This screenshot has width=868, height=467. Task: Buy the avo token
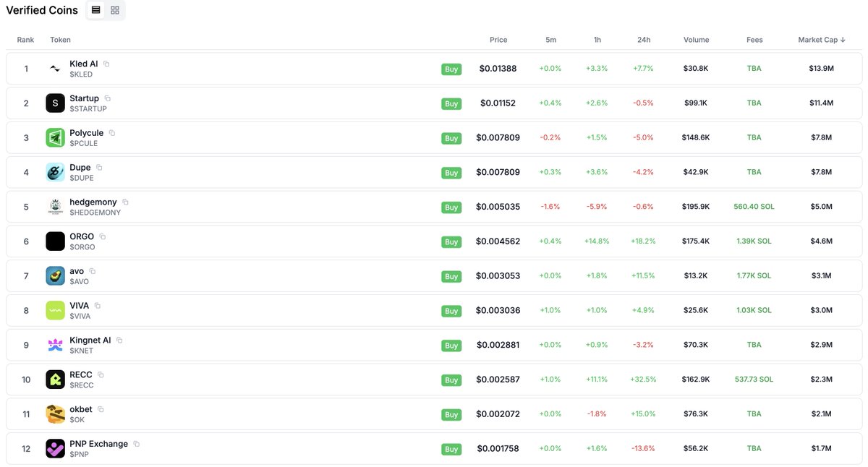click(451, 276)
